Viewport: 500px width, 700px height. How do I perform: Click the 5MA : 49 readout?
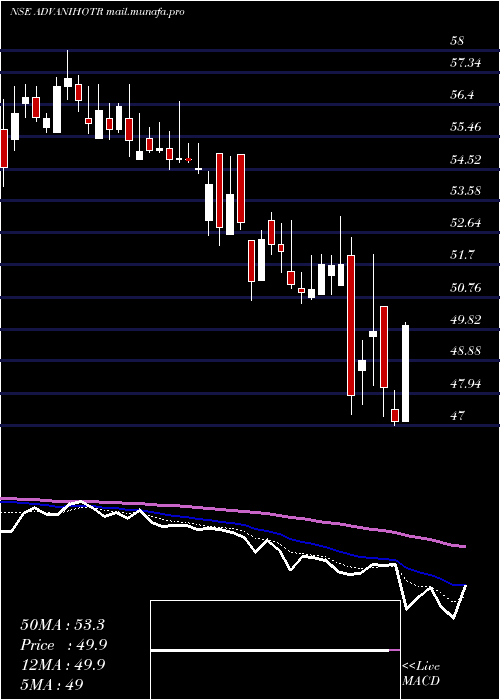(52, 684)
